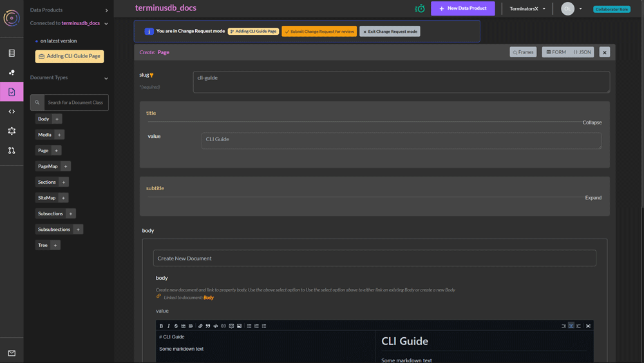
Task: Click the info icon in change request banner
Action: [149, 31]
